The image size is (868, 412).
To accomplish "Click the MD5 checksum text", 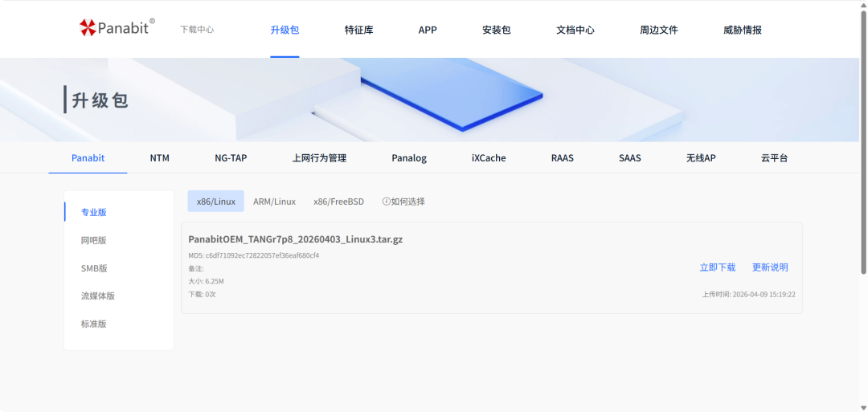I will click(254, 255).
